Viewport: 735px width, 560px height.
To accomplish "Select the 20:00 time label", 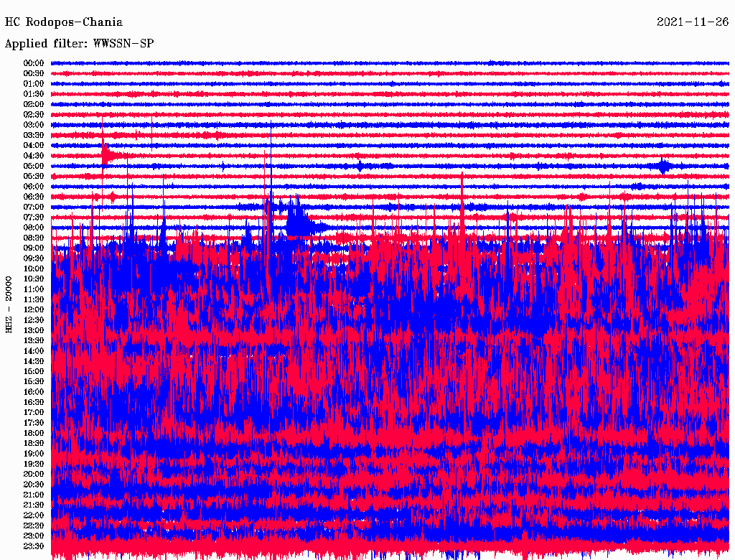I will pos(34,474).
